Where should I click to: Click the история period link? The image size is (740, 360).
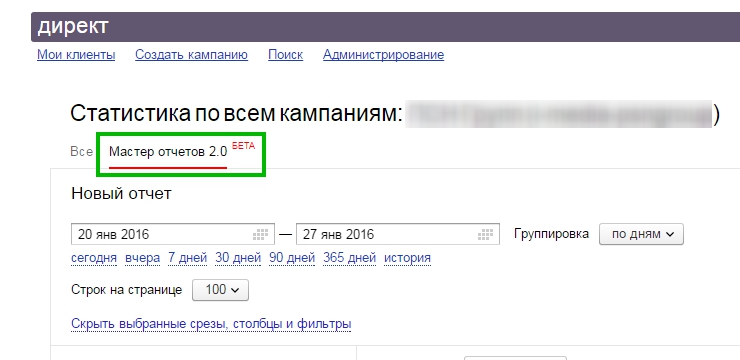click(x=407, y=258)
